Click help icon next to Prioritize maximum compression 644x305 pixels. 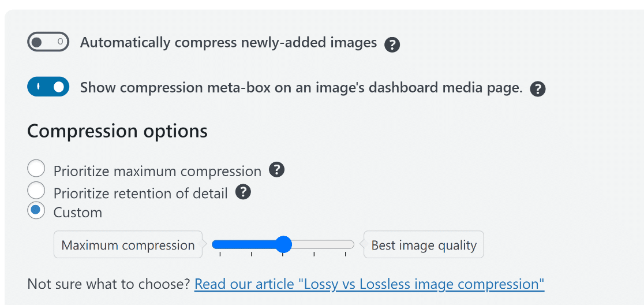(277, 169)
